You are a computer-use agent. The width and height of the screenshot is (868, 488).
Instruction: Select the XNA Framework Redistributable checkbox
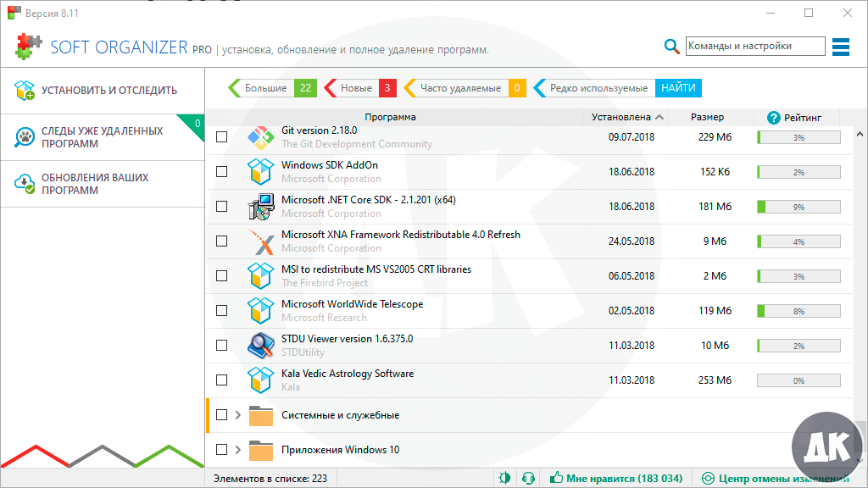point(221,241)
